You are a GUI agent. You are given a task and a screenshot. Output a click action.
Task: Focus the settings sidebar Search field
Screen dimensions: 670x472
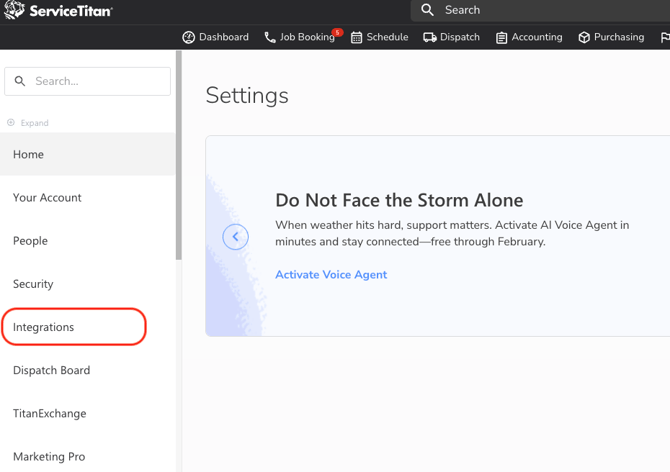click(88, 81)
